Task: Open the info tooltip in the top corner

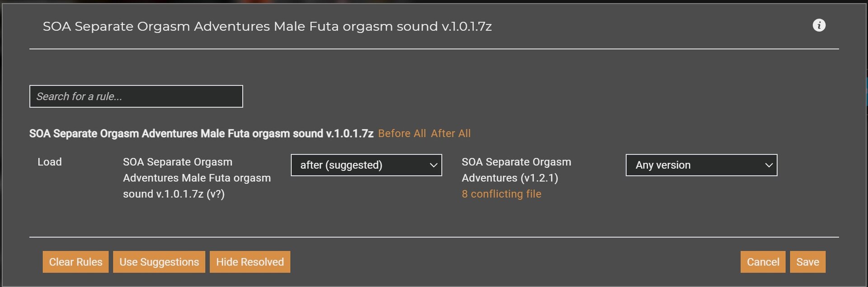Action: [820, 25]
